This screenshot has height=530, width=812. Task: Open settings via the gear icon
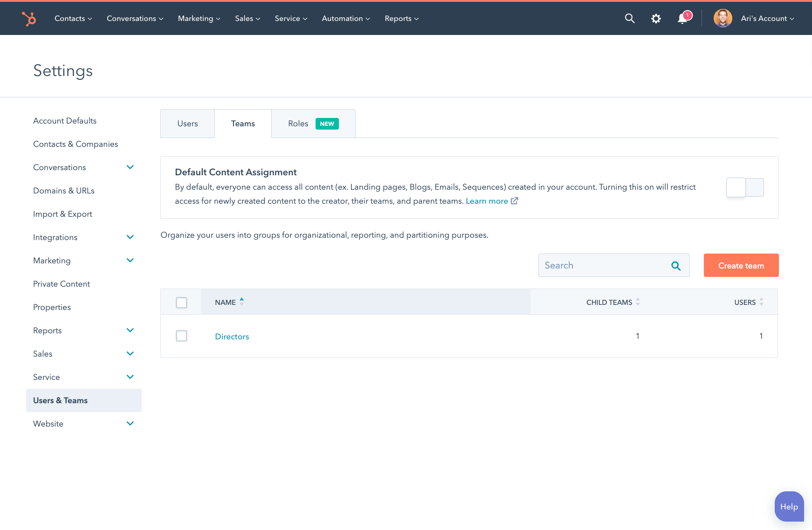click(656, 19)
